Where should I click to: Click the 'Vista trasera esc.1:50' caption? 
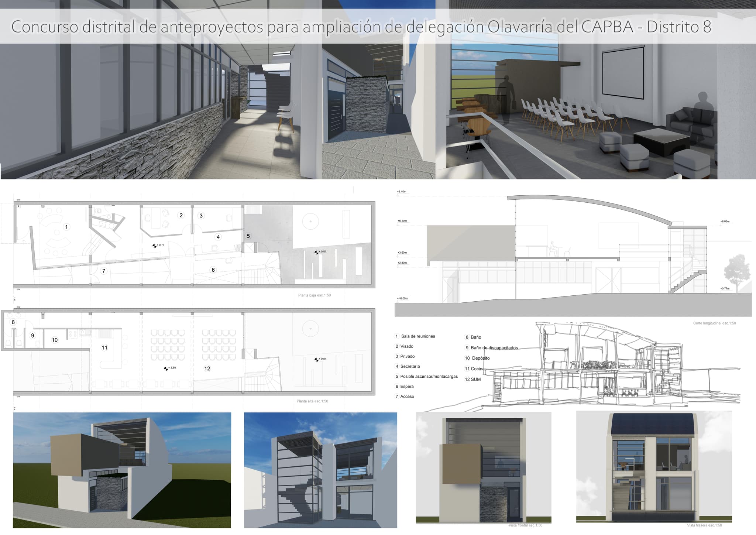point(704,525)
